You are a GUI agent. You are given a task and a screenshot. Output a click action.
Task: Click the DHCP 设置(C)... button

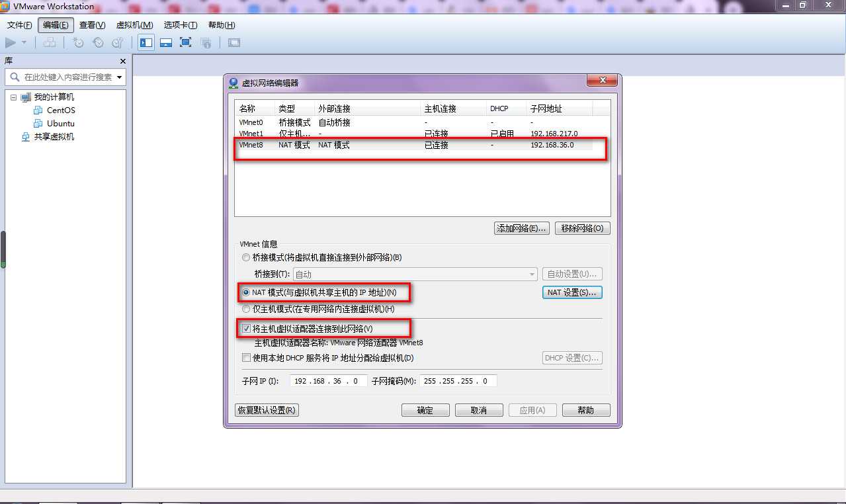pos(572,358)
